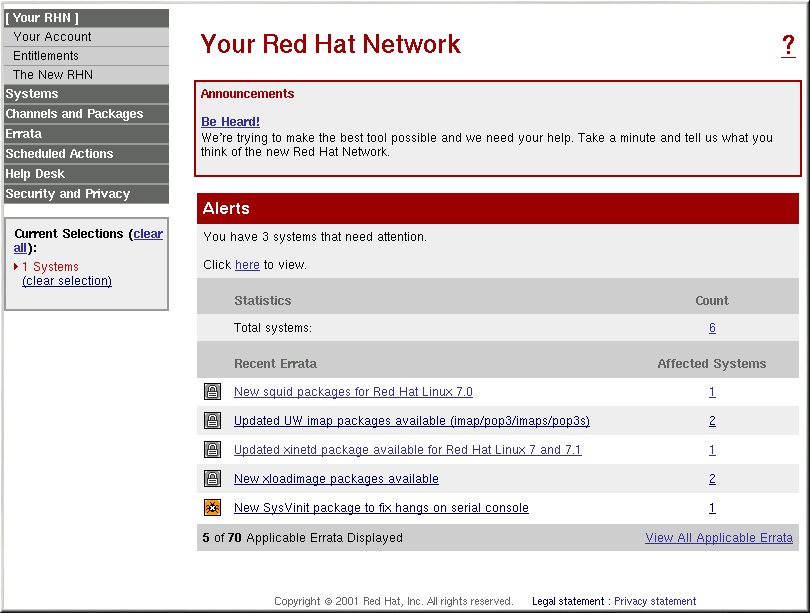This screenshot has width=810, height=613.
Task: Open the Be Heard! announcement link
Action: pos(230,122)
